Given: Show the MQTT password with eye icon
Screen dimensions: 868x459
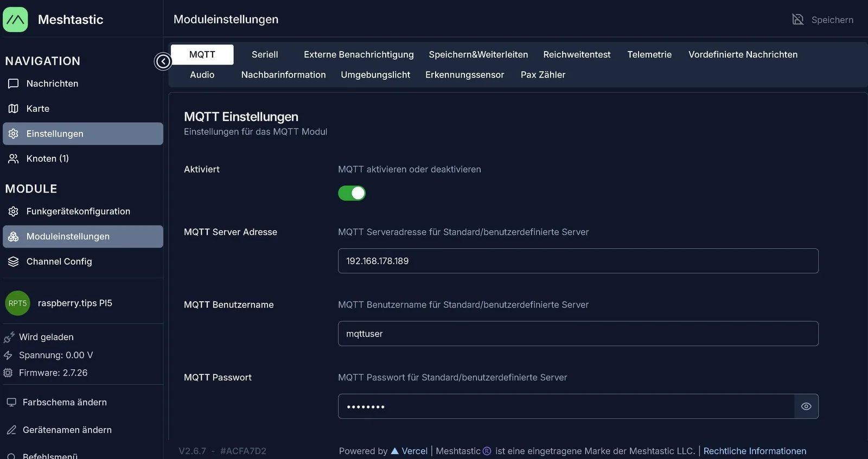Looking at the screenshot, I should click(806, 406).
